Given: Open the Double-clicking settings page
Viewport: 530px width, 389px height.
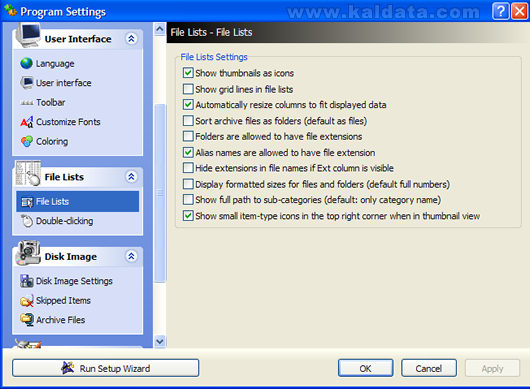Looking at the screenshot, I should (x=64, y=221).
